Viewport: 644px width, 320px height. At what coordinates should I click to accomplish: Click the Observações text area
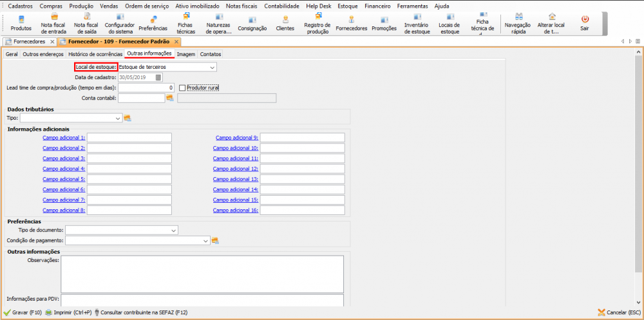202,274
